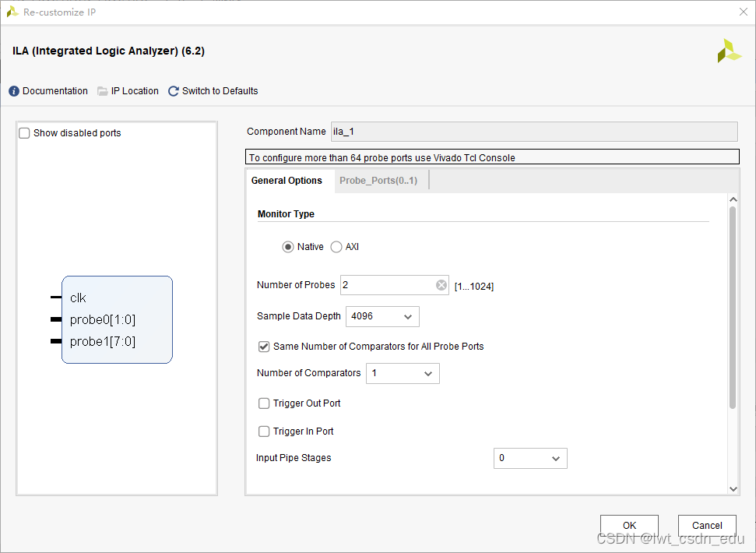Screen dimensions: 756x553
Task: Click the Switch to Defaults refresh icon
Action: tap(173, 91)
